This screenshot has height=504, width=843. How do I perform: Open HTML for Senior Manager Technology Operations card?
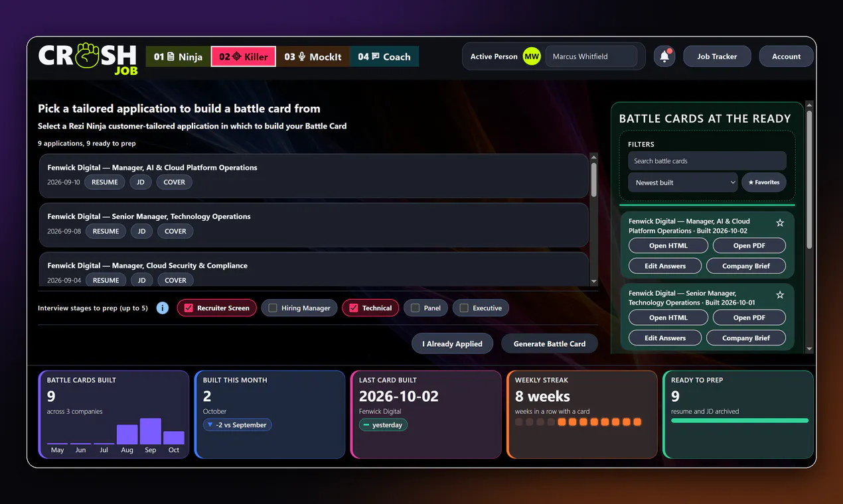click(x=668, y=318)
